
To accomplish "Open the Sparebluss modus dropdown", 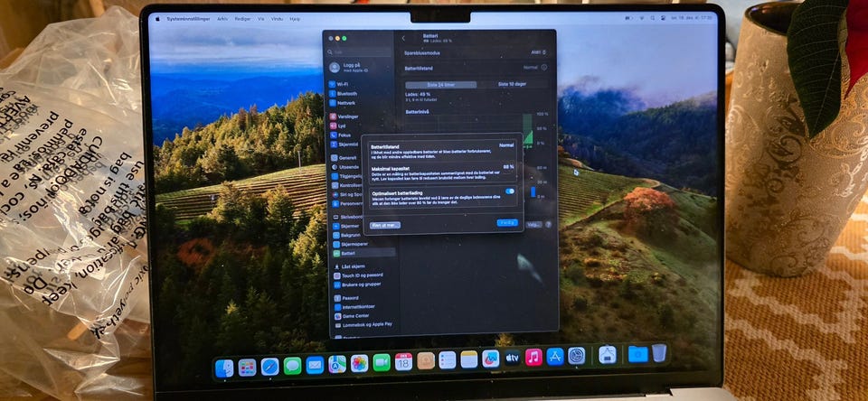I will pyautogui.click(x=539, y=52).
